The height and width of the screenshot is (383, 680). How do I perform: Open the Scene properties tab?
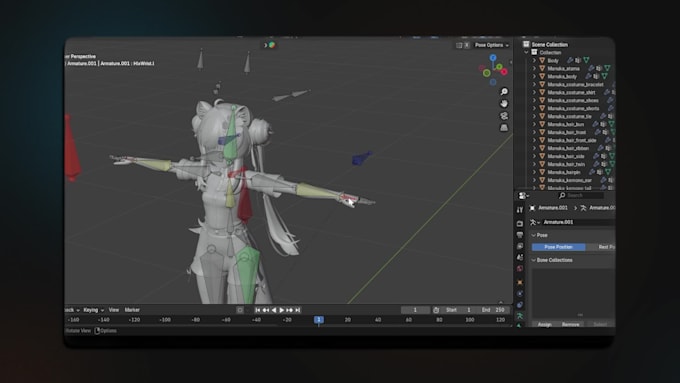(x=520, y=257)
